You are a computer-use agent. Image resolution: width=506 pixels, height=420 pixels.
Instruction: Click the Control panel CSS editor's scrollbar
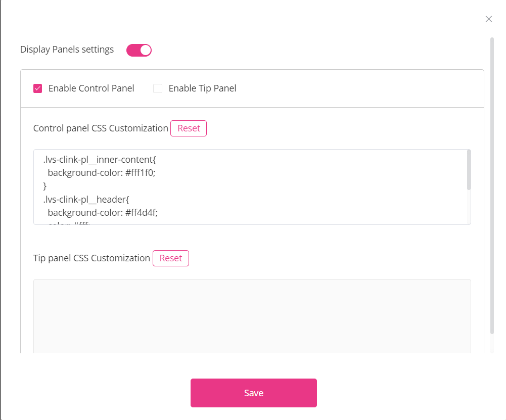click(469, 170)
